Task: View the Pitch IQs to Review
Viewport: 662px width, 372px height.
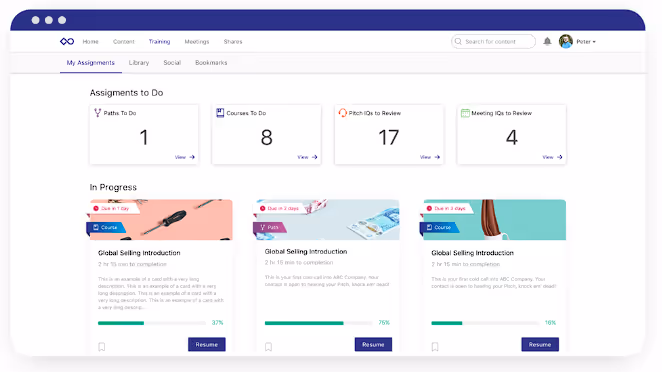Action: coord(429,157)
